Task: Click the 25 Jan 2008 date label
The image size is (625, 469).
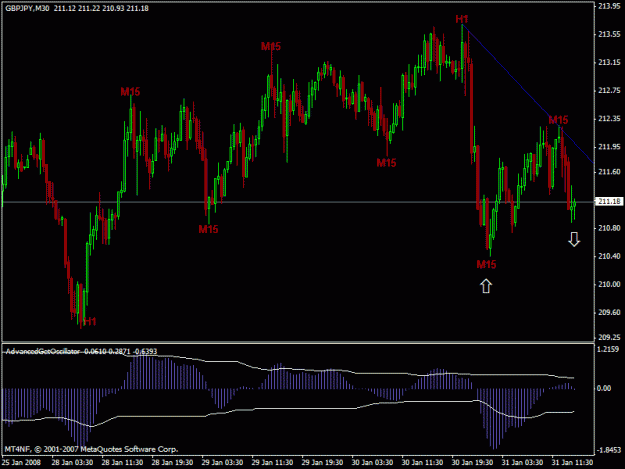Action: point(21,462)
